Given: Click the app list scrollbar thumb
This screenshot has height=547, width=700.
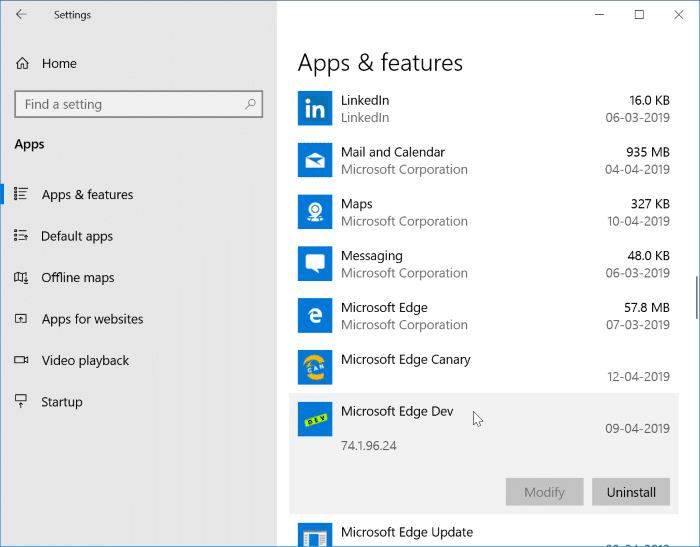Looking at the screenshot, I should 696,297.
